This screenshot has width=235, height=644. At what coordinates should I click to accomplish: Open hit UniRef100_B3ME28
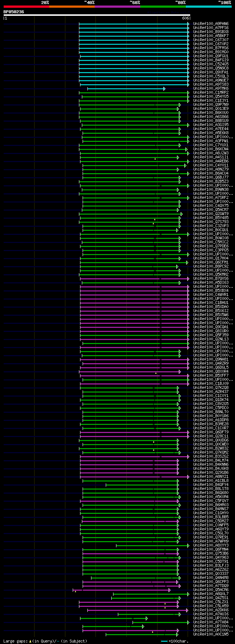tap(211, 424)
